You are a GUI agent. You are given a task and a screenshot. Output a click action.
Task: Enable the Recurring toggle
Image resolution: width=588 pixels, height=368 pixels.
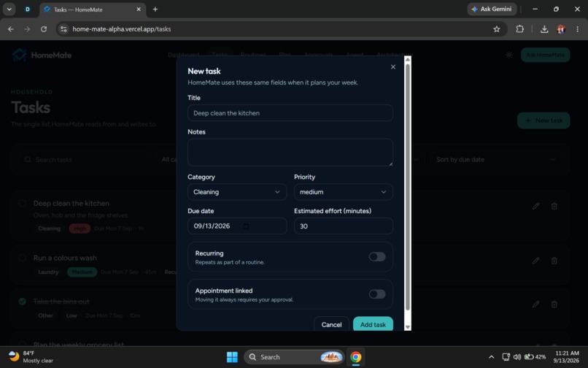377,256
